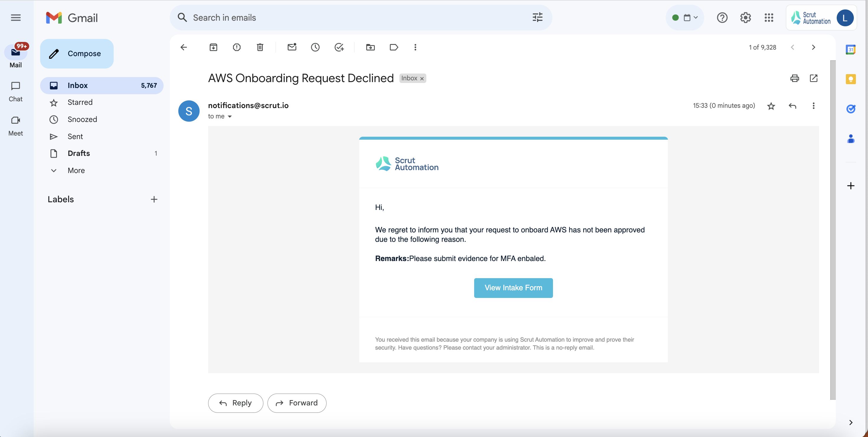Viewport: 868px width, 437px height.
Task: Click sender name notifications@scrut.io
Action: [x=248, y=105]
